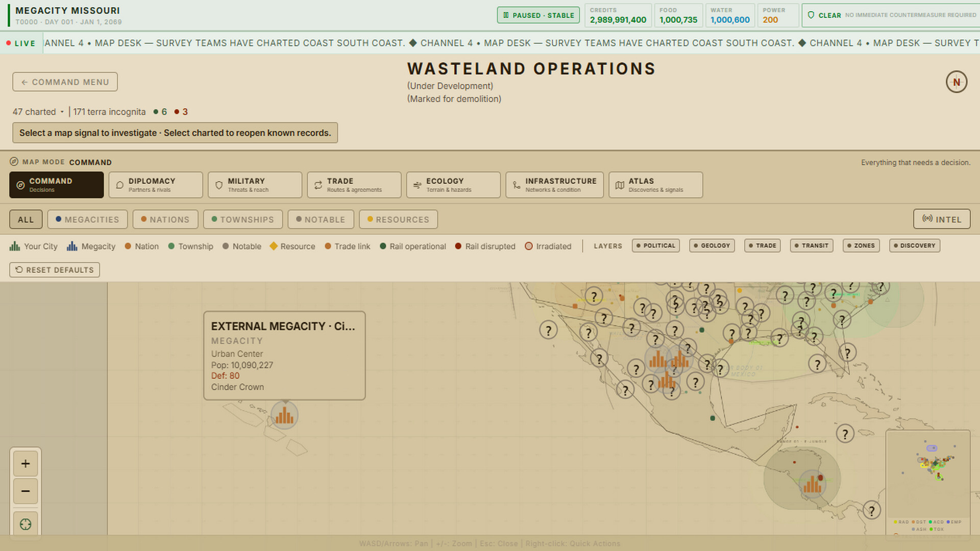
Task: Click the minimap overview thumbnail
Action: 928,474
